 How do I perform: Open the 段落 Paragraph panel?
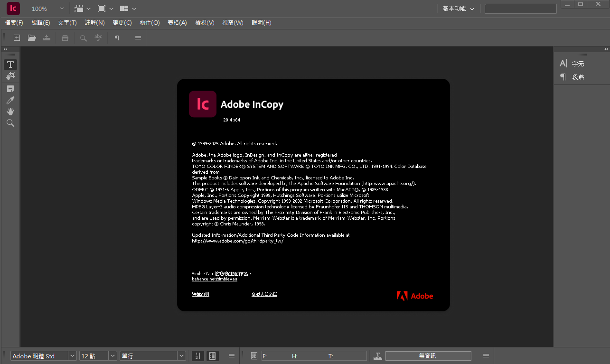point(572,77)
